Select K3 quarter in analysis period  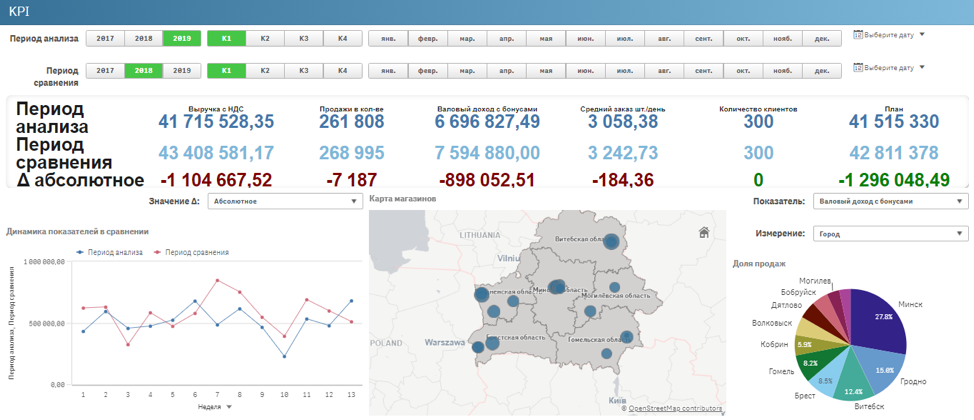[x=304, y=39]
